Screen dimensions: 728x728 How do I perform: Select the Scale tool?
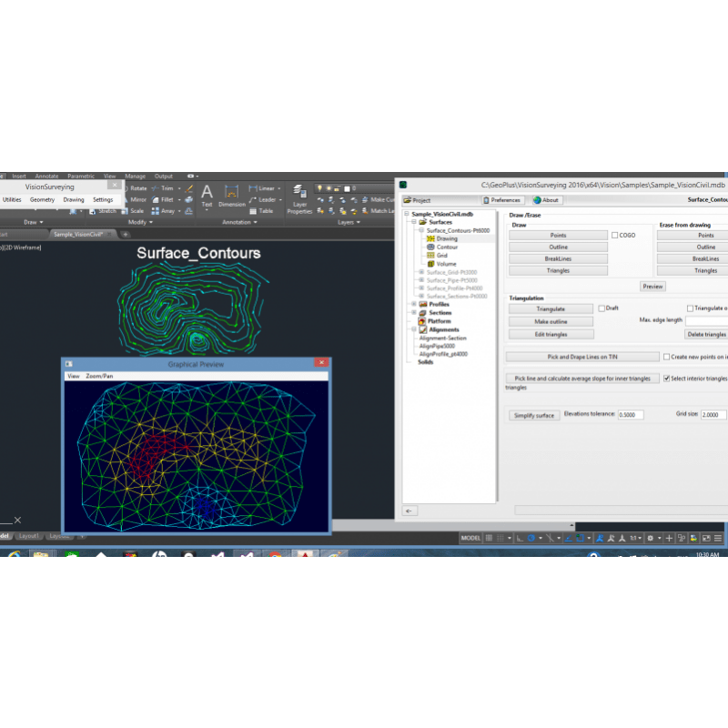[x=133, y=211]
